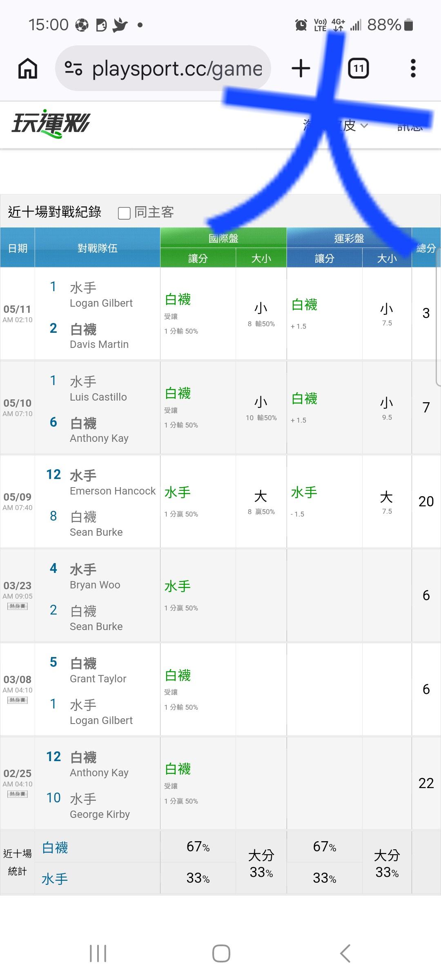Tap the Android recent apps button

pyautogui.click(x=98, y=953)
